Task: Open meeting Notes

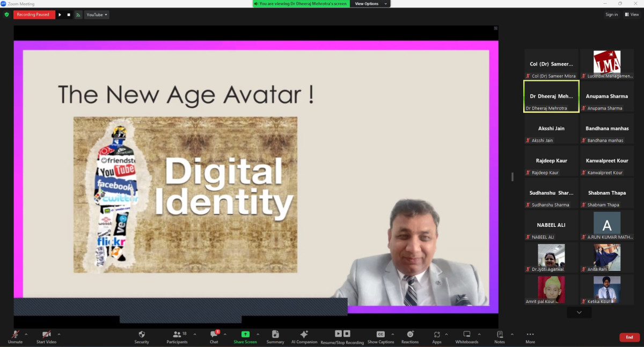Action: pos(500,337)
